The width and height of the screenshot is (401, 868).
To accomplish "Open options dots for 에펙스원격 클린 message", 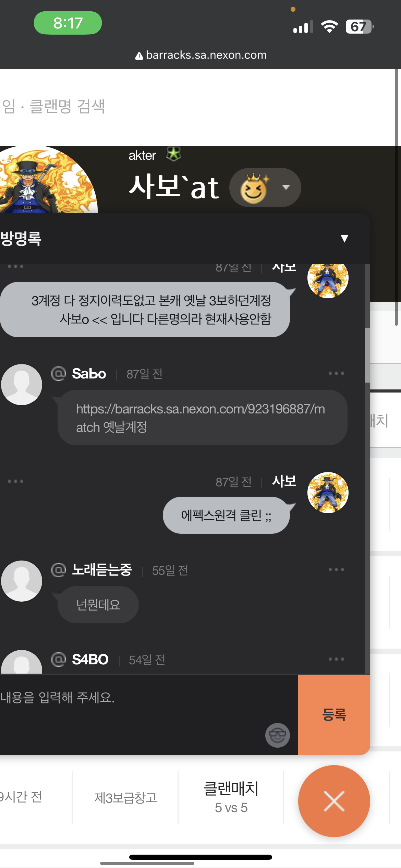I will point(15,481).
